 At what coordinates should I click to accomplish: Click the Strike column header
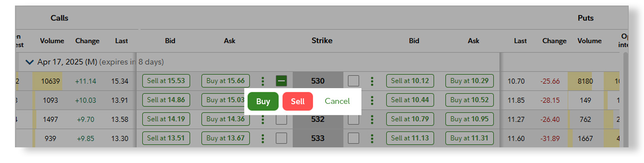[x=322, y=41]
